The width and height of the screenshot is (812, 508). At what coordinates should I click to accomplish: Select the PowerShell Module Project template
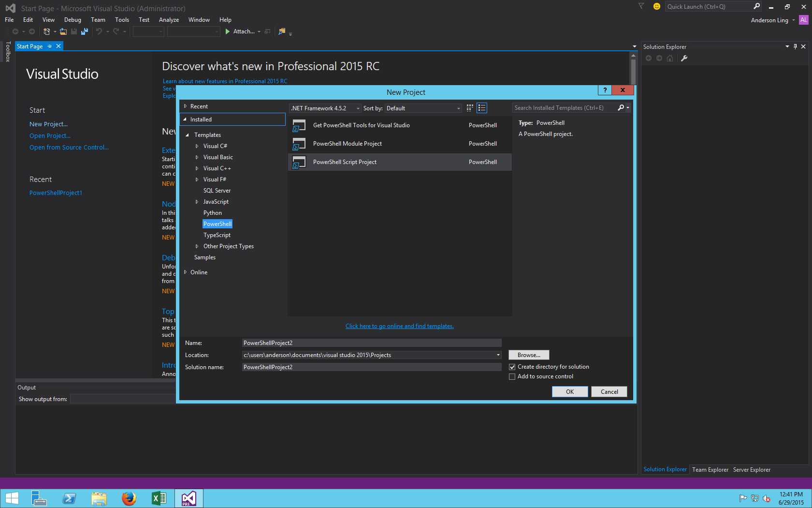tap(400, 144)
